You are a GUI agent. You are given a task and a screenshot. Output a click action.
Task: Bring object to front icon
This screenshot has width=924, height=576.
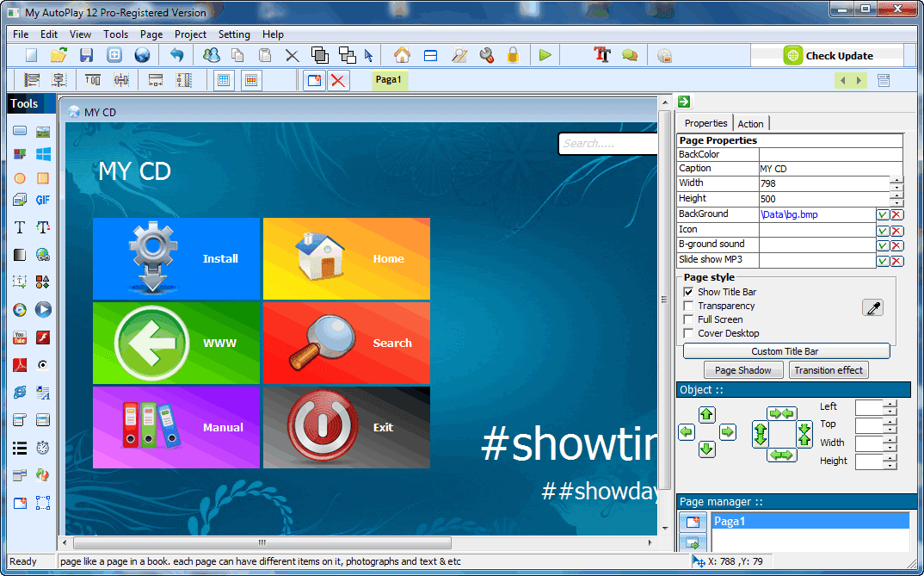pyautogui.click(x=319, y=55)
